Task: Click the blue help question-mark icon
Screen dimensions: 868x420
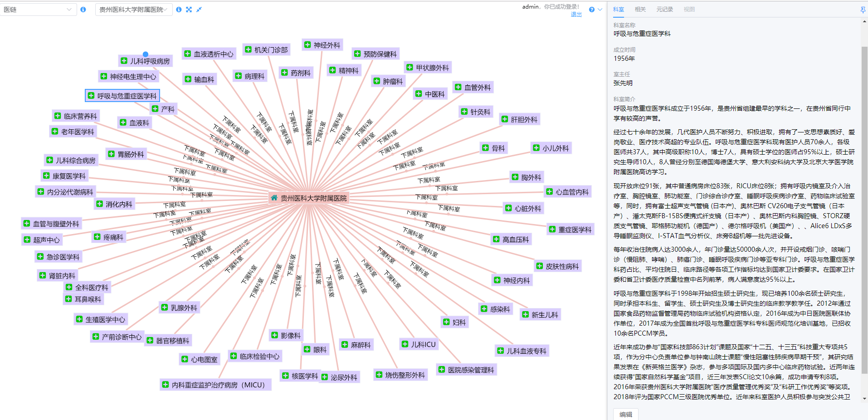Action: coord(591,10)
